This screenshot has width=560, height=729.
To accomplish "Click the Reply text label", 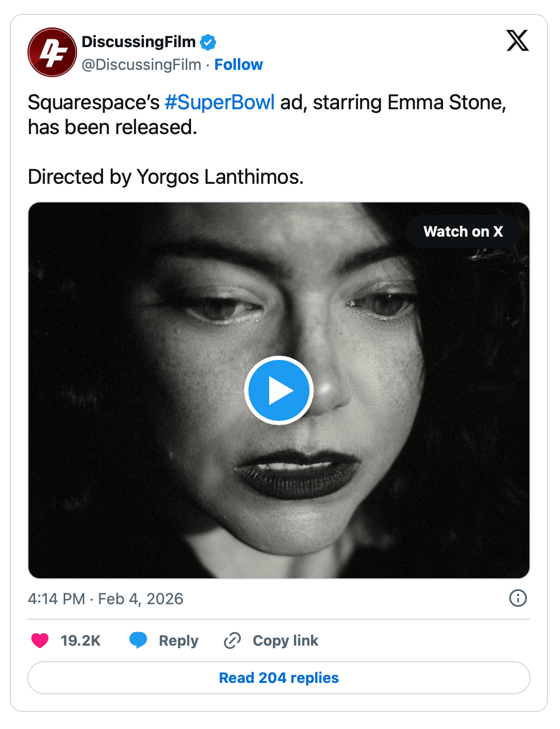I will (x=179, y=640).
